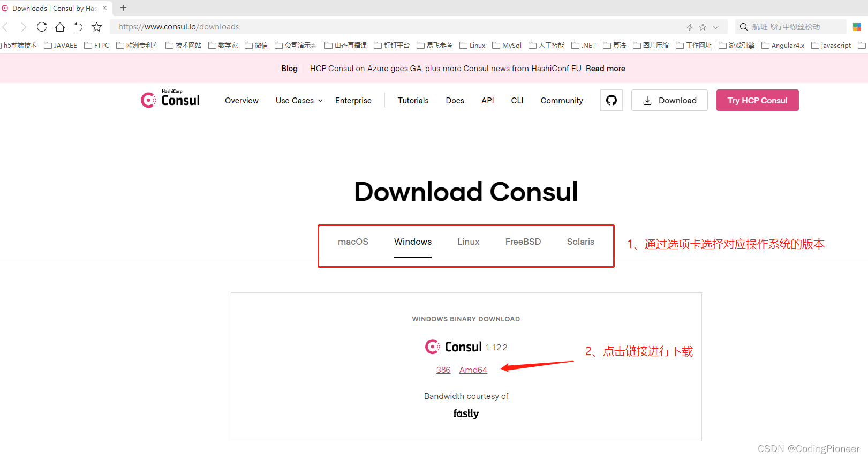Click the Try HCP Consul button

click(757, 100)
